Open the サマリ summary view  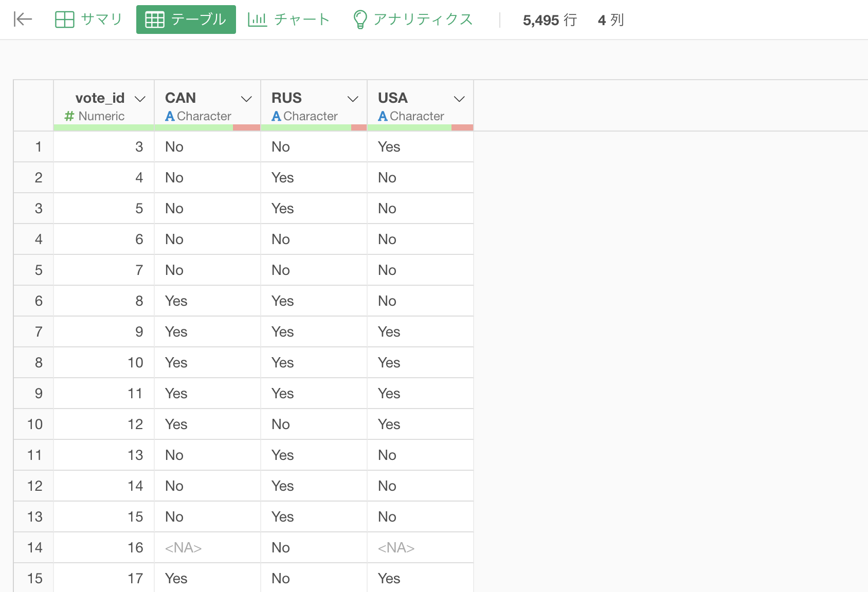(x=88, y=20)
